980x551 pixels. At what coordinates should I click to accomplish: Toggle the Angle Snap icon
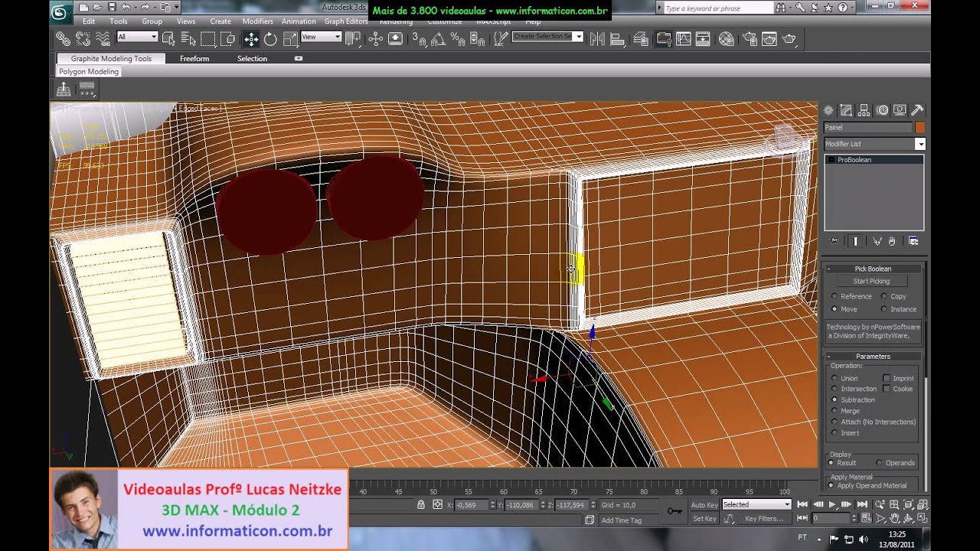[439, 39]
